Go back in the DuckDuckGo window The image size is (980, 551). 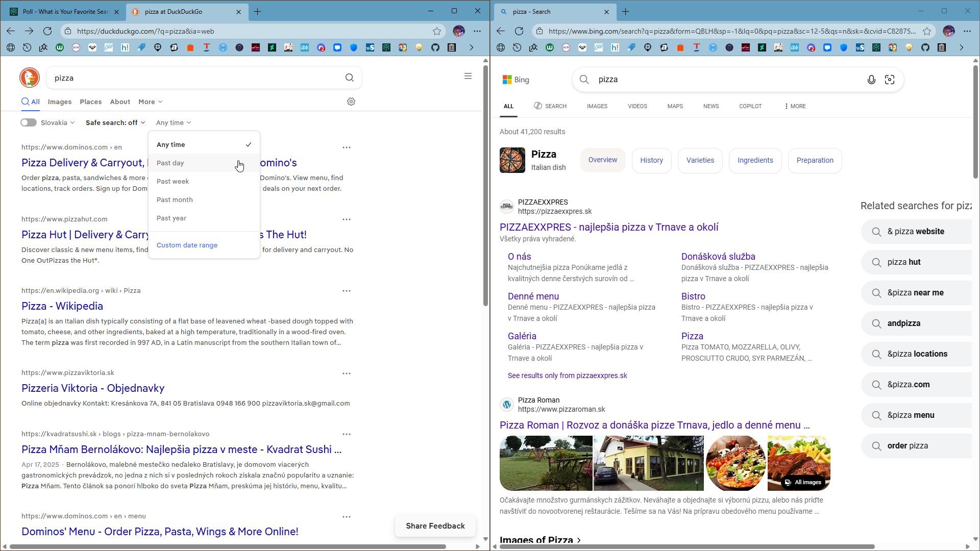tap(11, 31)
